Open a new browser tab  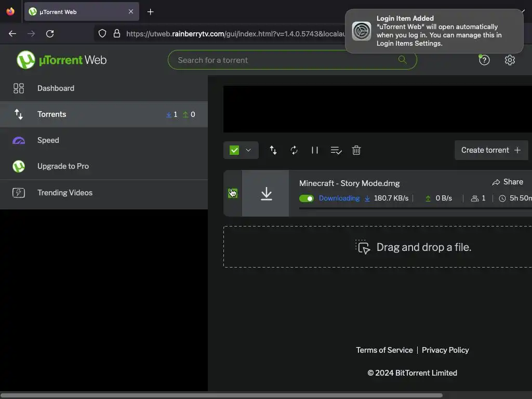pyautogui.click(x=150, y=12)
